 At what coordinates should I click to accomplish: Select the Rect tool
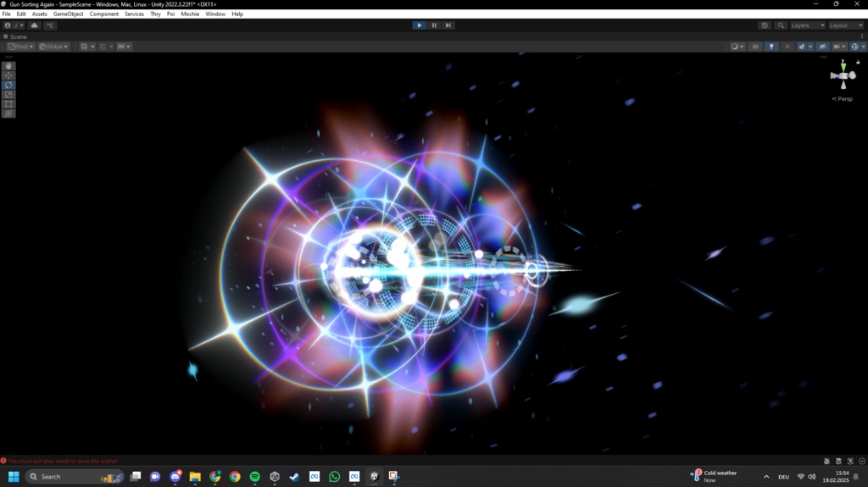click(x=8, y=104)
